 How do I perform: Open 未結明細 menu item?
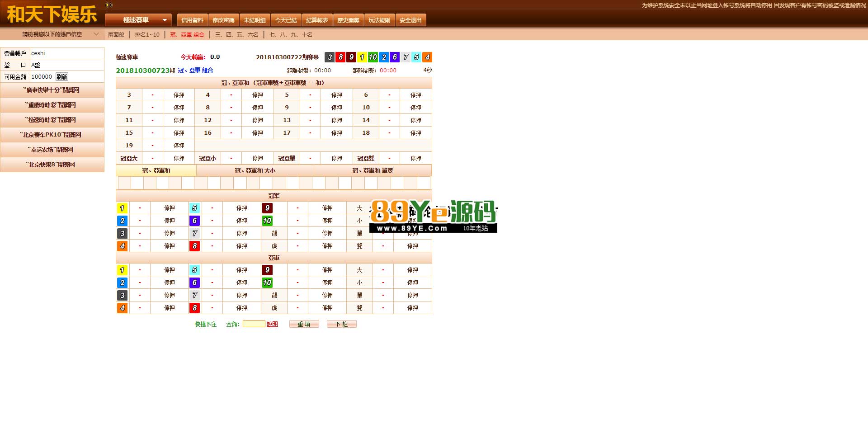pyautogui.click(x=255, y=20)
